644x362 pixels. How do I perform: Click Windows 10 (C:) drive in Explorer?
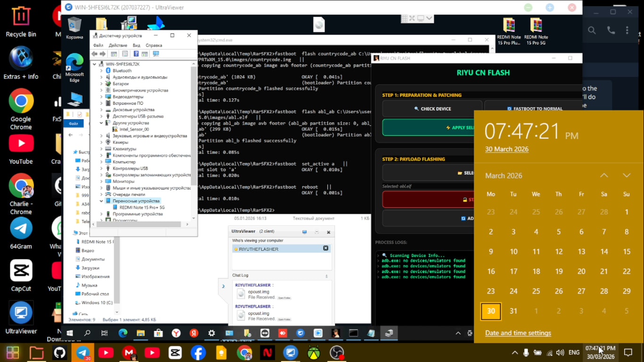(x=93, y=303)
